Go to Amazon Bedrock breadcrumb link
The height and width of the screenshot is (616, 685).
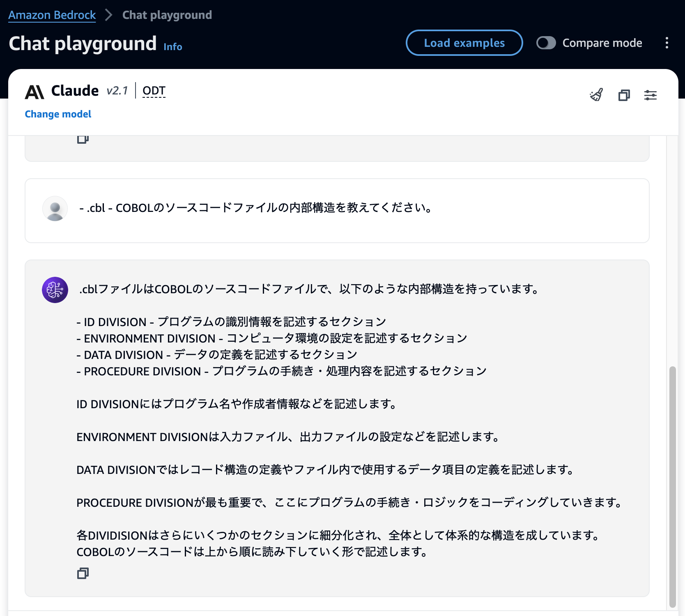(x=52, y=15)
